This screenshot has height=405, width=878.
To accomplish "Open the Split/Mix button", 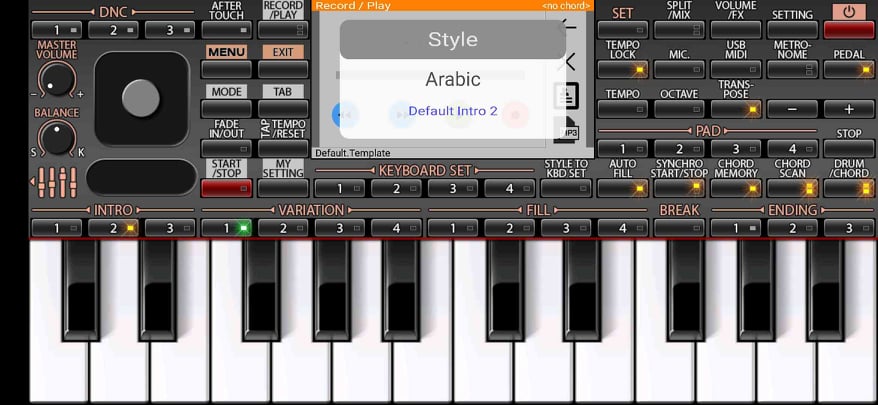I will 679,30.
